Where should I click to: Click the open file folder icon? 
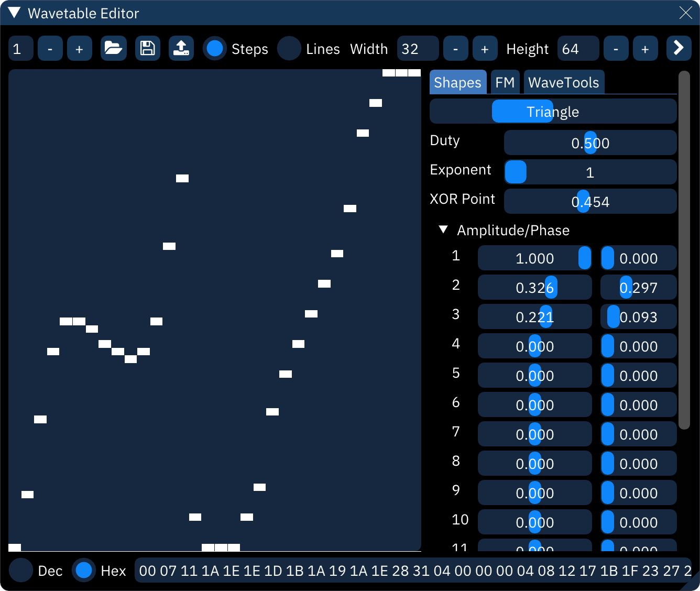(113, 49)
